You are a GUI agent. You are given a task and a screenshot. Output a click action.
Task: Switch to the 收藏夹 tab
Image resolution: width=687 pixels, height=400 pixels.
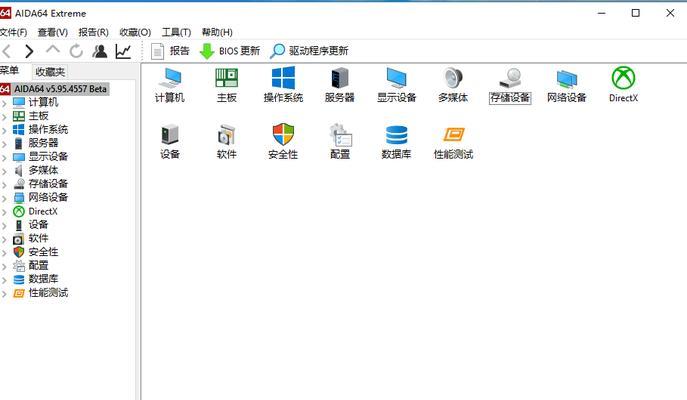(x=50, y=72)
